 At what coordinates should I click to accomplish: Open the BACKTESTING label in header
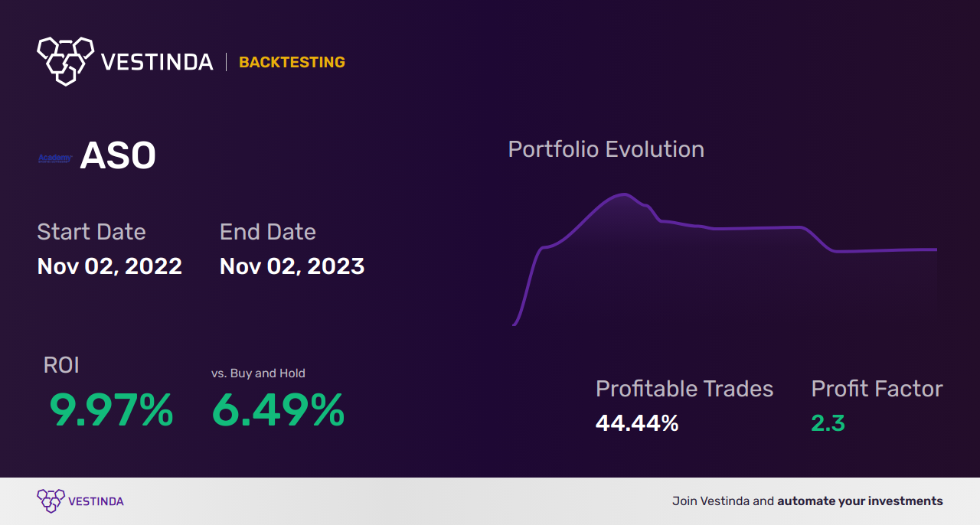pyautogui.click(x=292, y=62)
